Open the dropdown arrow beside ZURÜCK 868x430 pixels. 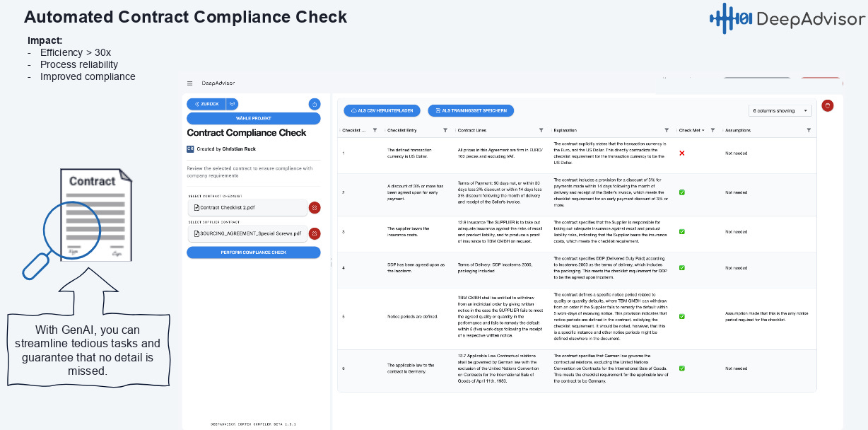pyautogui.click(x=232, y=104)
